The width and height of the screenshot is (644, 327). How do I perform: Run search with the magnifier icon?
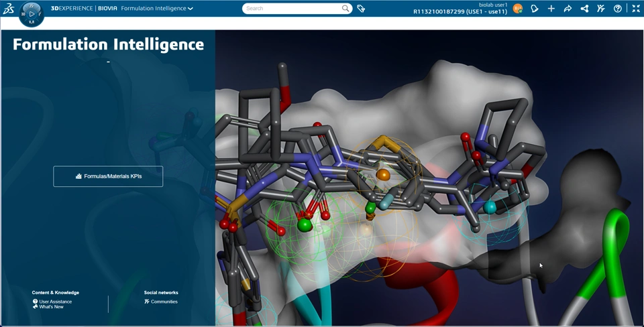pyautogui.click(x=346, y=8)
